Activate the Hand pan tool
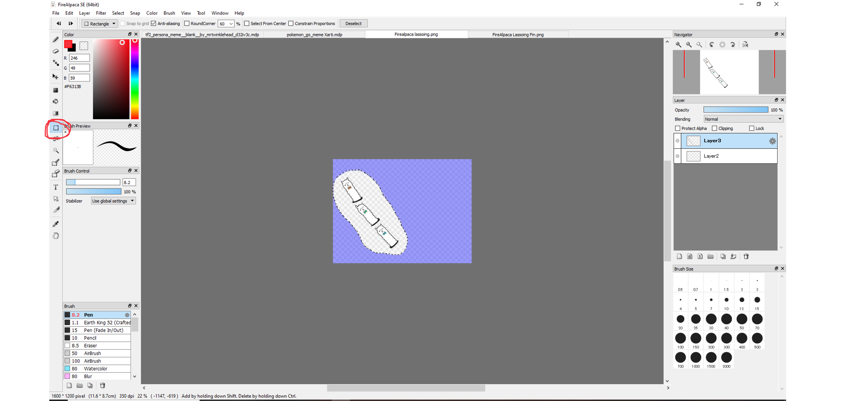This screenshot has height=401, width=868. [x=56, y=235]
